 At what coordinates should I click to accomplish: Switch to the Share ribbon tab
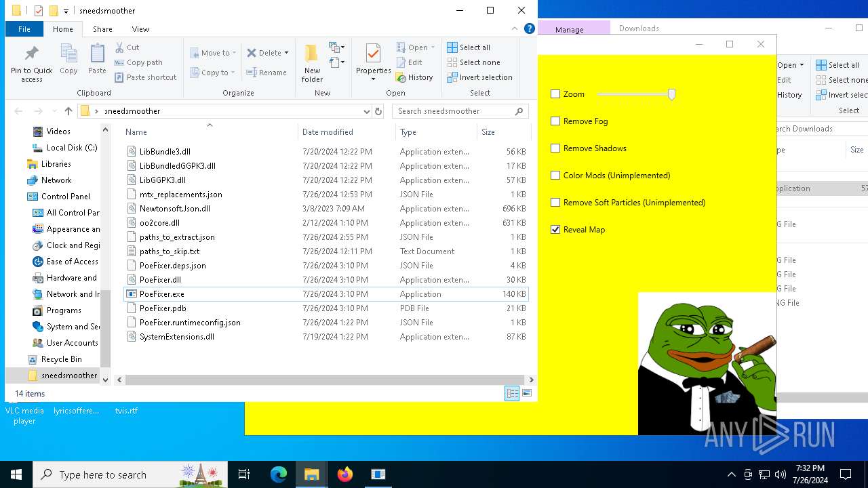[102, 29]
